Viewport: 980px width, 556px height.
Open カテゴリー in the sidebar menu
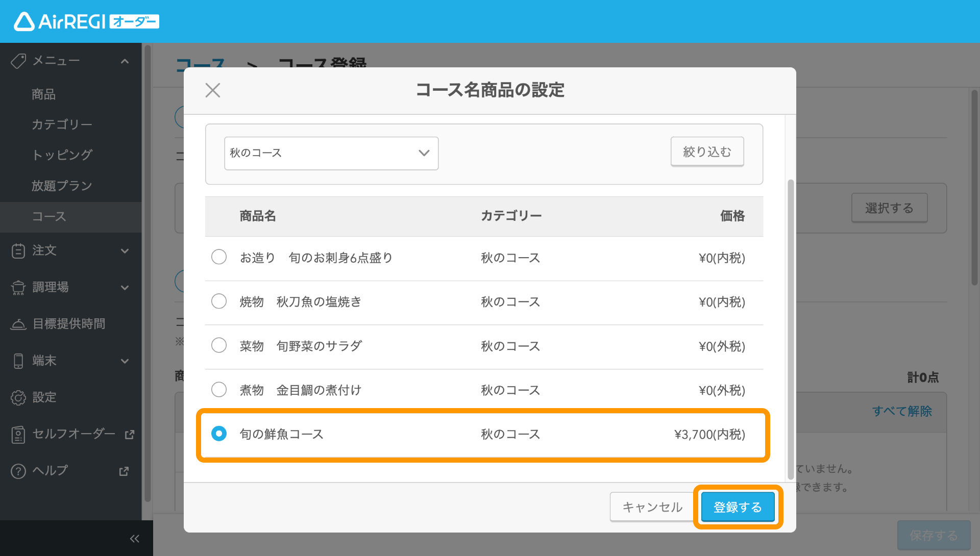(x=62, y=124)
